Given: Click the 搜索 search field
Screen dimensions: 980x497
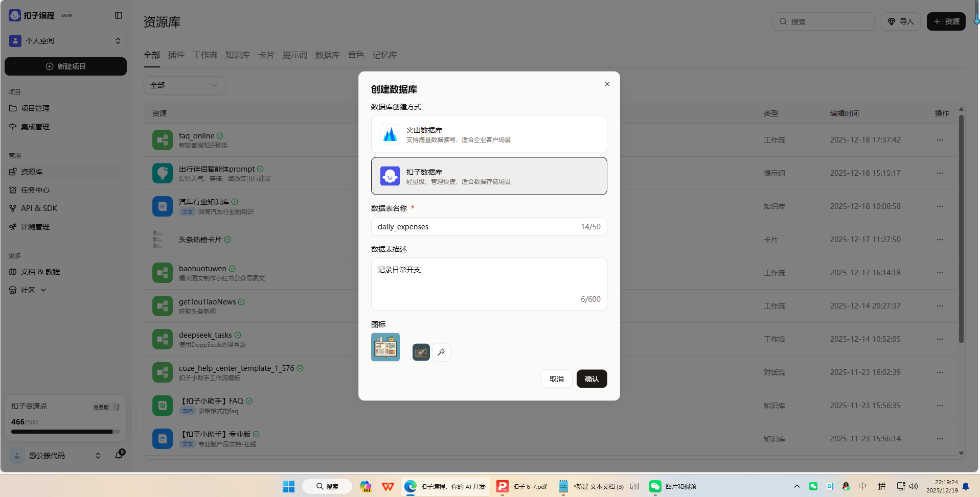Looking at the screenshot, I should 823,21.
